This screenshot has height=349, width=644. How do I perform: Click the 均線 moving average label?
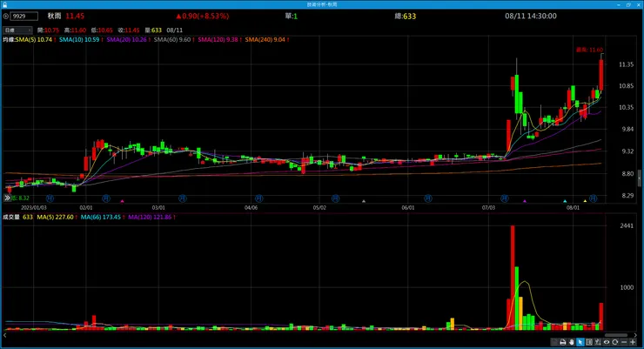point(9,40)
